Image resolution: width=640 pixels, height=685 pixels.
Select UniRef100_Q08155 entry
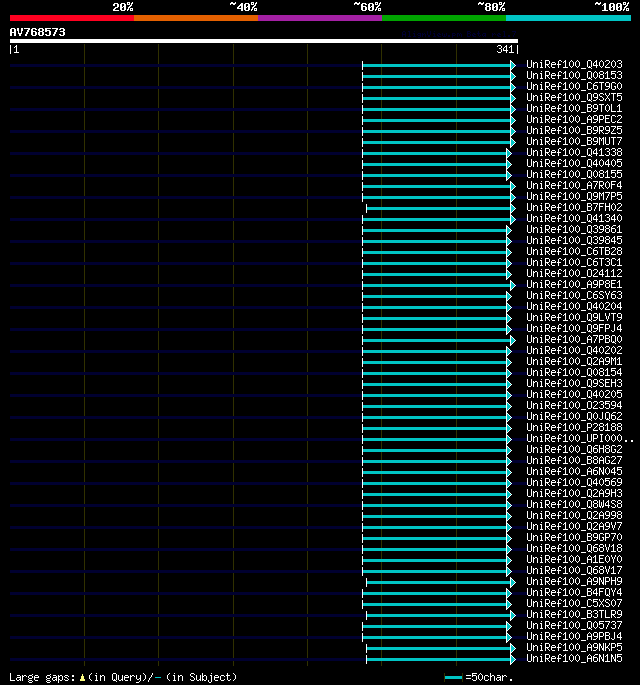pos(574,174)
